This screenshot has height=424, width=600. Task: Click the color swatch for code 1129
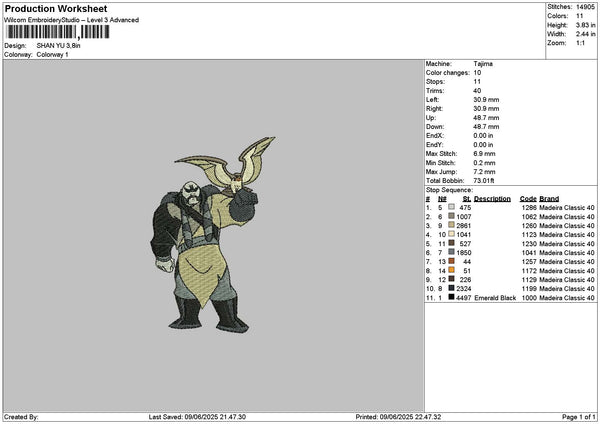(452, 279)
